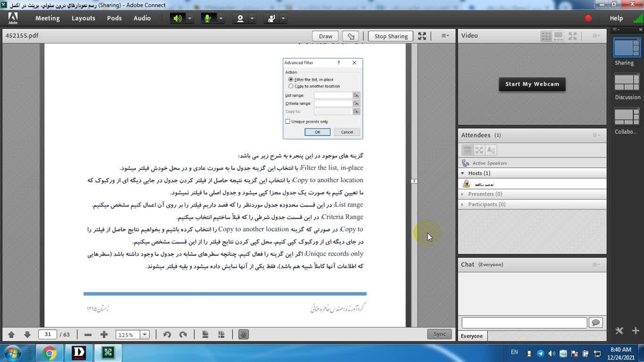
Task: Zoom in with the plus icon
Action: click(x=104, y=334)
